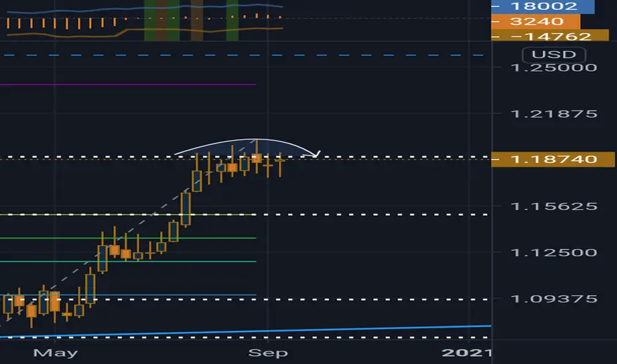Click the orange 3240 indicator value label
Image resolution: width=617 pixels, height=364 pixels.
coord(536,21)
